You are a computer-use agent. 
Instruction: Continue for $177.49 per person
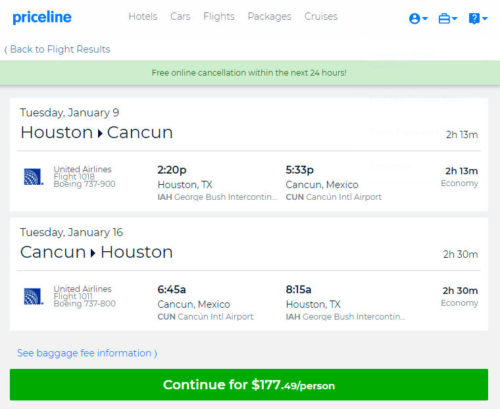(x=249, y=385)
